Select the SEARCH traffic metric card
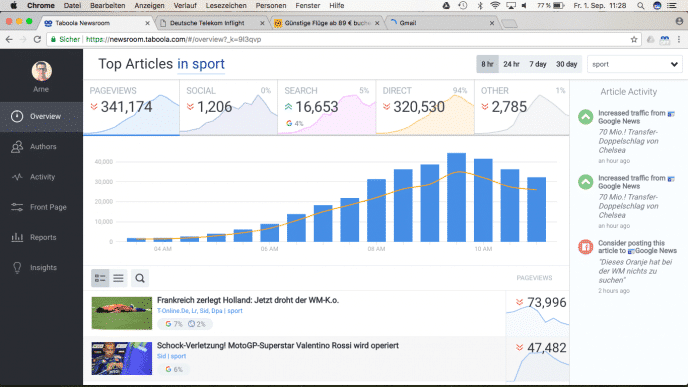 327,108
